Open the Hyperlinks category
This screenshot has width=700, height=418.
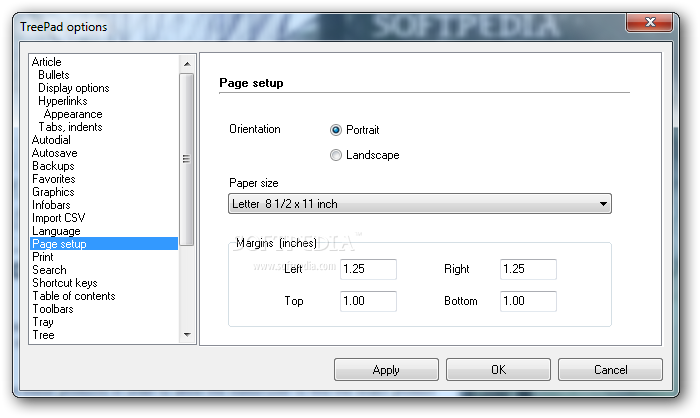(x=62, y=100)
